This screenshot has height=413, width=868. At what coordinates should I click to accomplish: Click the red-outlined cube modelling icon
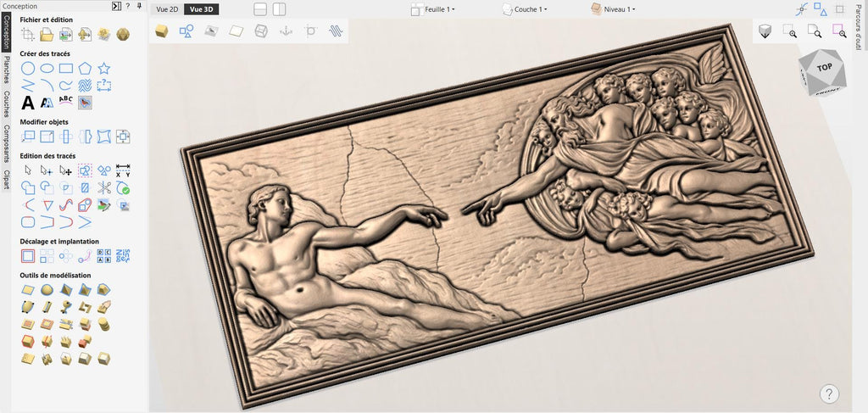pos(28,340)
